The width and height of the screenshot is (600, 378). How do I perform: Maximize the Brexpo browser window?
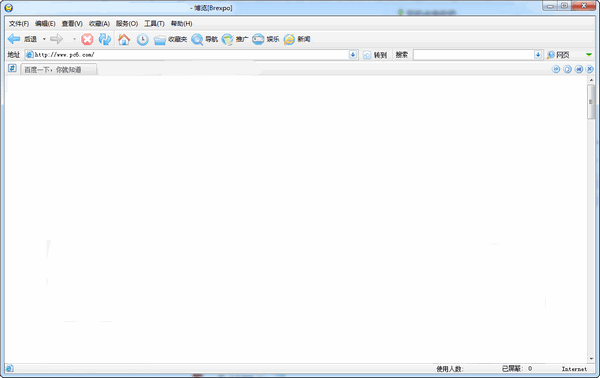564,6
